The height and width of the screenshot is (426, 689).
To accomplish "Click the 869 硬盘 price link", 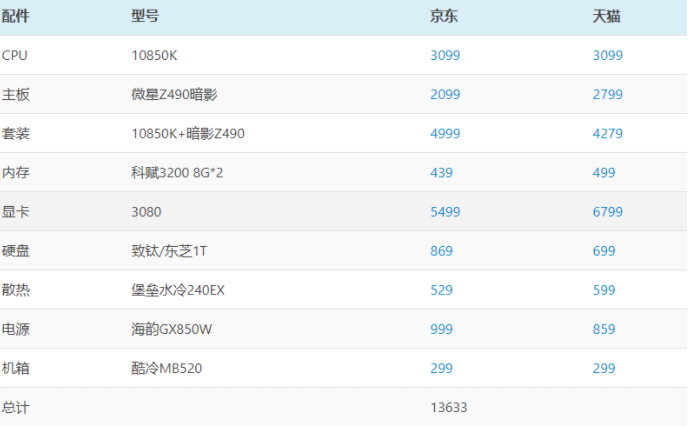I will click(441, 251).
